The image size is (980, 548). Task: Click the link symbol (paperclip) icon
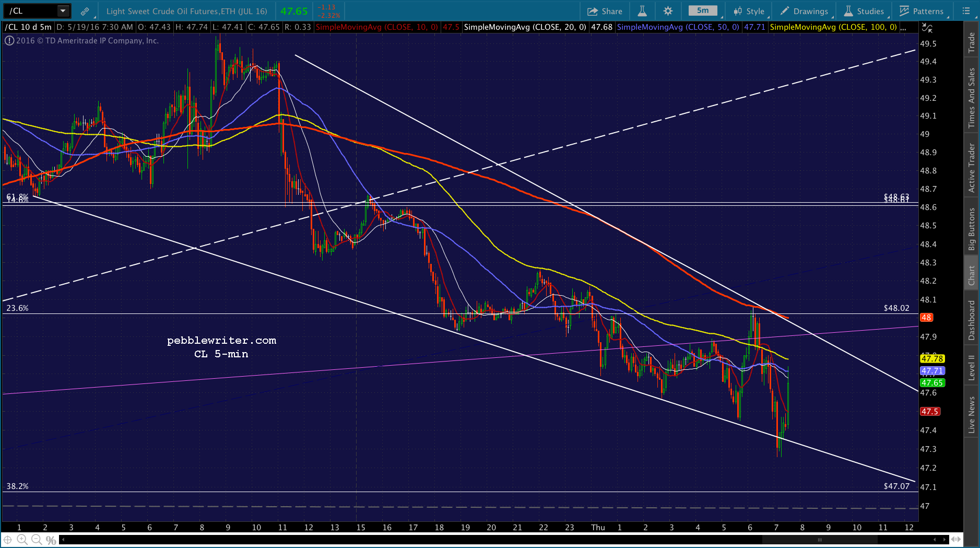[85, 11]
